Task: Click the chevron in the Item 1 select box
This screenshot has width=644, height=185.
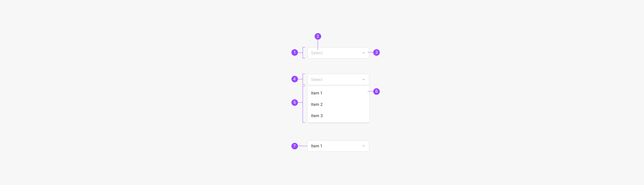Action: point(364,146)
